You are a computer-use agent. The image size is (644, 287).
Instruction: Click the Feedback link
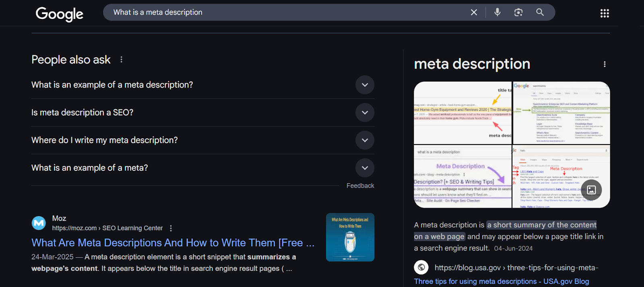click(x=360, y=186)
